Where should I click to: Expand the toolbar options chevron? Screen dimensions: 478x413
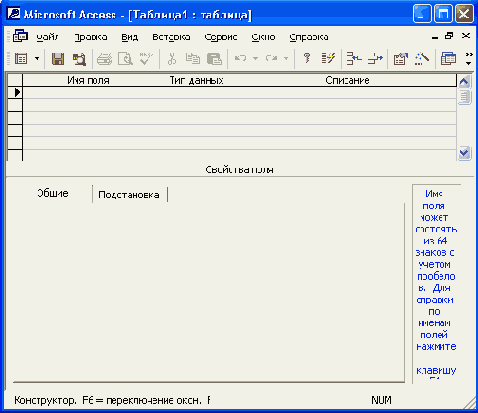click(469, 59)
